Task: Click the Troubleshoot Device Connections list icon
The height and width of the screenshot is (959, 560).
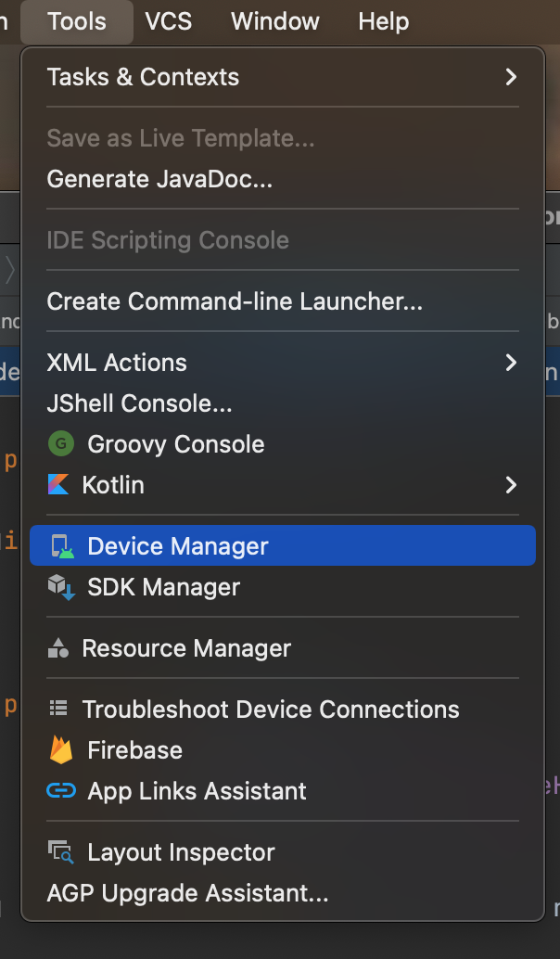Action: [x=58, y=710]
